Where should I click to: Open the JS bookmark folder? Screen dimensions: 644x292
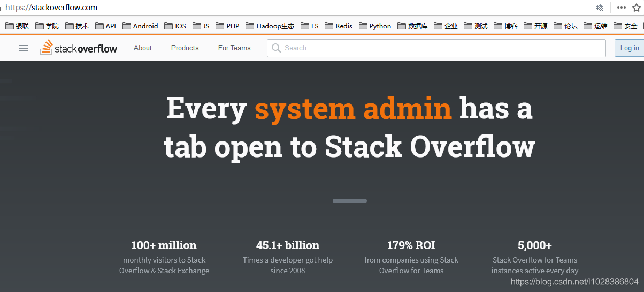coord(201,26)
